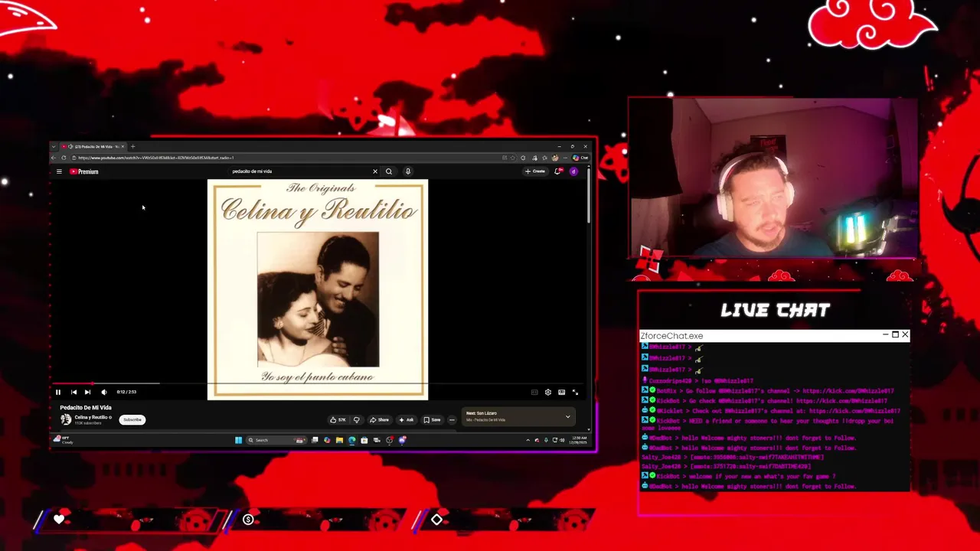
Task: Open more actions ellipsis menu
Action: [452, 419]
